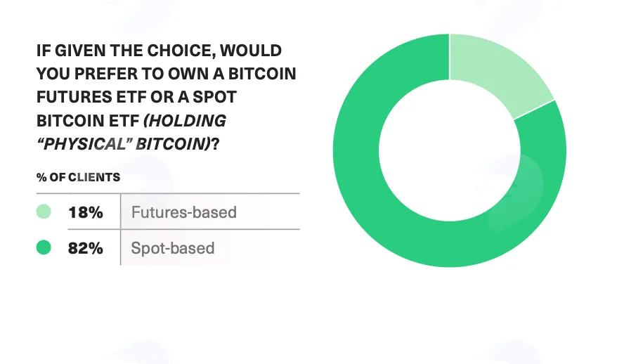Click the 'FUTURES ETF OR A SPOT' line
This screenshot has width=617, height=364.
point(136,97)
